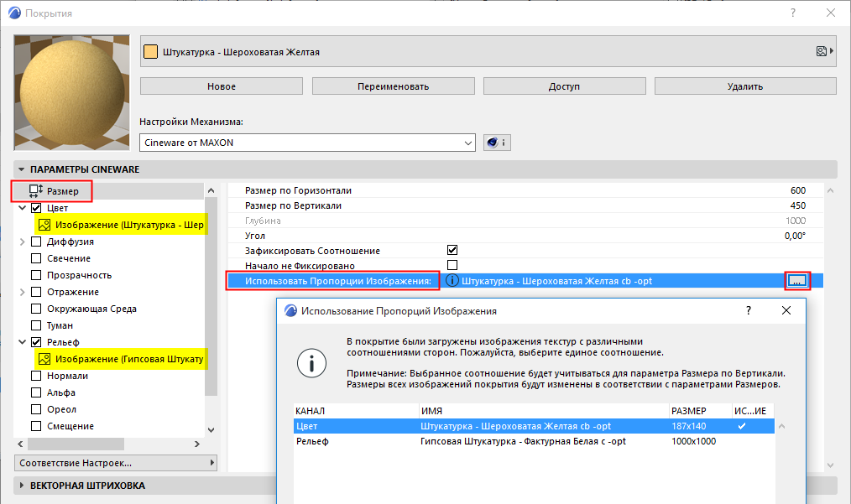Check Начало не Фиксировано checkbox
Viewport: 851px width, 504px height.
[x=452, y=265]
